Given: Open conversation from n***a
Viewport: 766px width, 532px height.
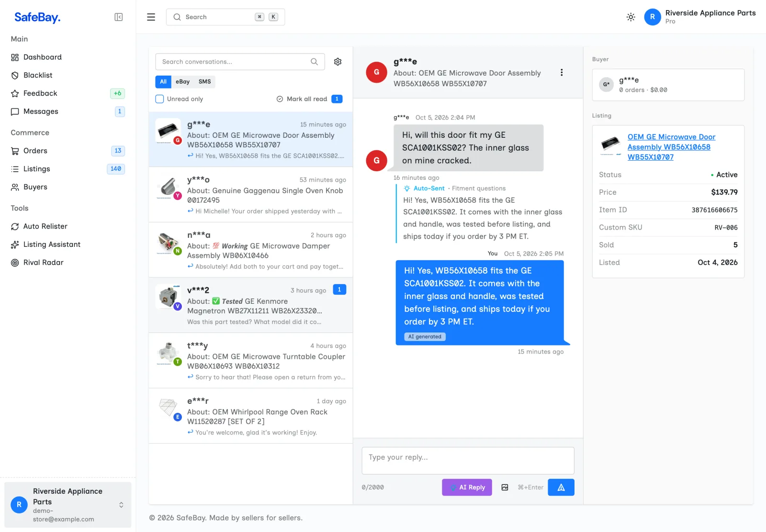Looking at the screenshot, I should [251, 250].
